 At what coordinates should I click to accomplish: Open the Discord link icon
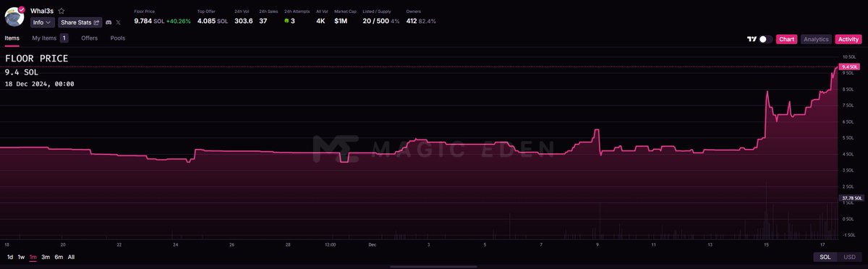(109, 22)
